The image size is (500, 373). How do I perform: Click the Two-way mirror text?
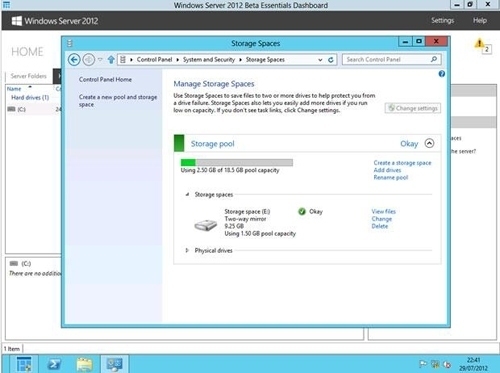[245, 219]
